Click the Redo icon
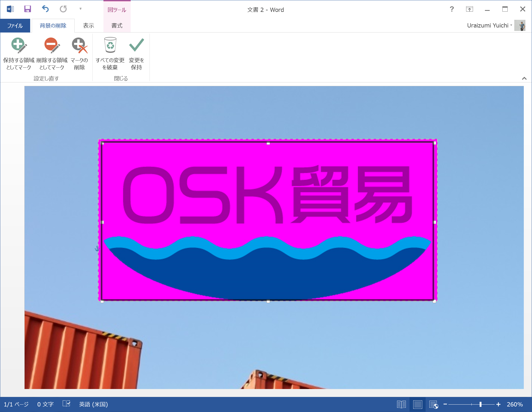Screen dimensions: 532x412 63,9
